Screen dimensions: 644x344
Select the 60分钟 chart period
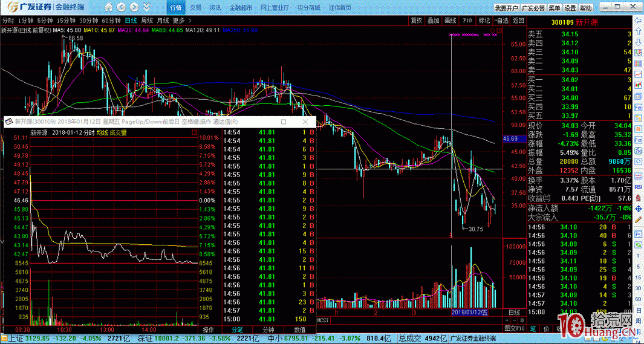(x=111, y=20)
